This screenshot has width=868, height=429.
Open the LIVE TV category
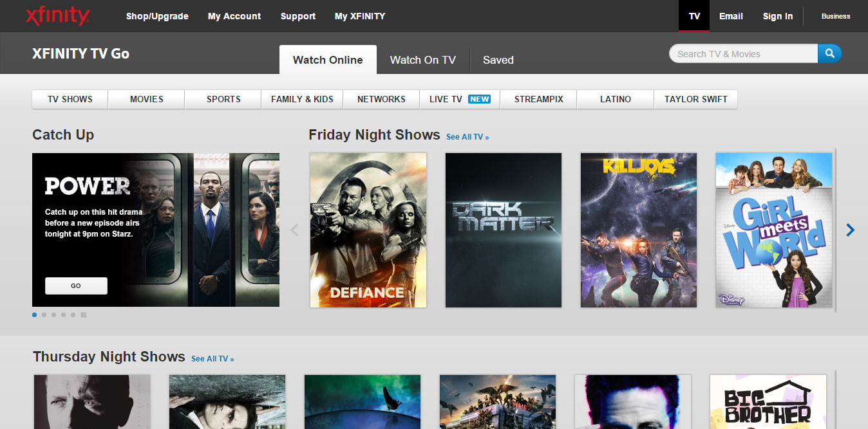pyautogui.click(x=460, y=99)
